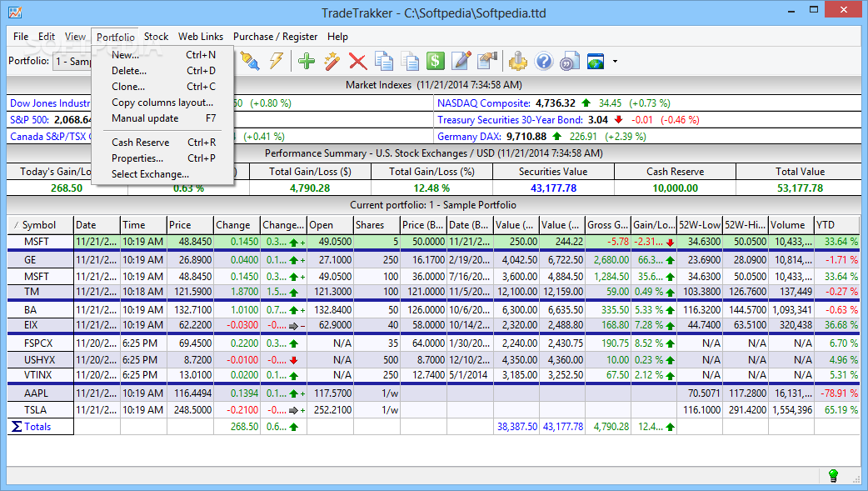Open the Stock menu
The height and width of the screenshot is (491, 868).
[x=156, y=37]
